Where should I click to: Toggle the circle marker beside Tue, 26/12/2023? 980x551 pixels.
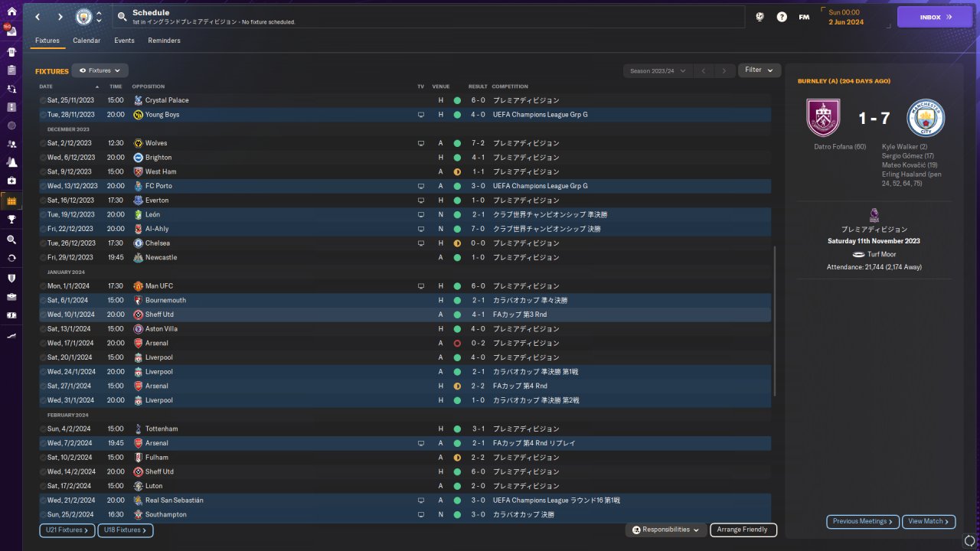[x=43, y=243]
